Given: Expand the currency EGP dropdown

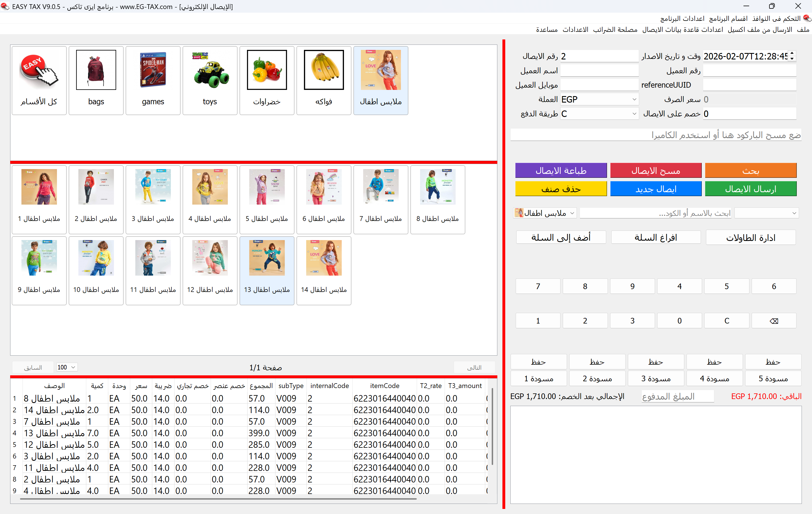Looking at the screenshot, I should [x=634, y=99].
